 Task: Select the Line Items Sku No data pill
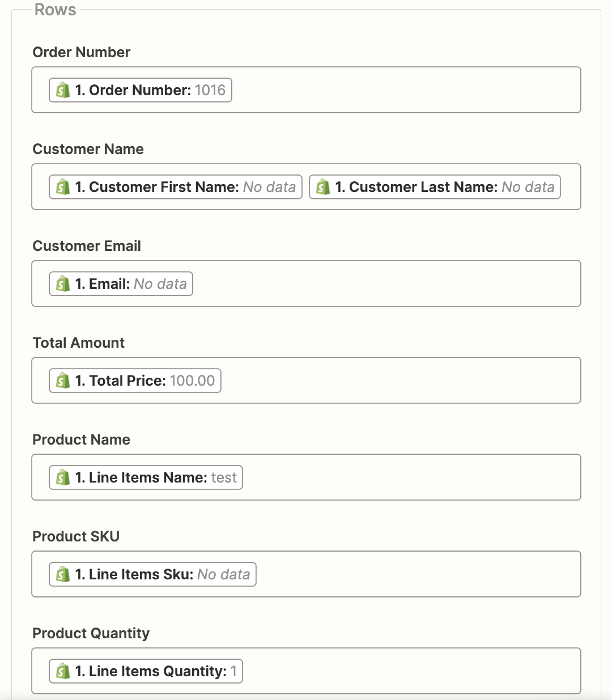[x=151, y=574]
